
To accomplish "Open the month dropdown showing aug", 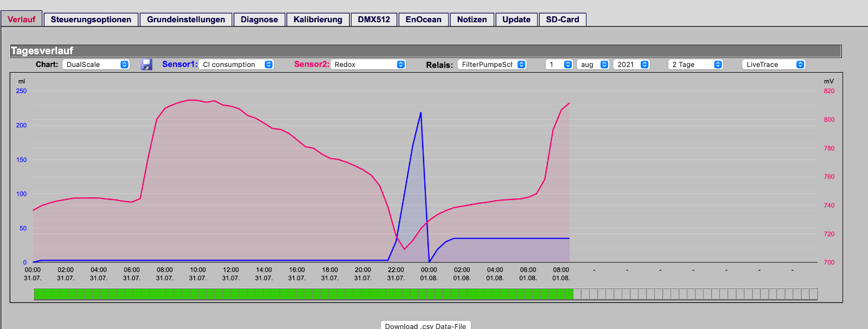I will coord(593,64).
